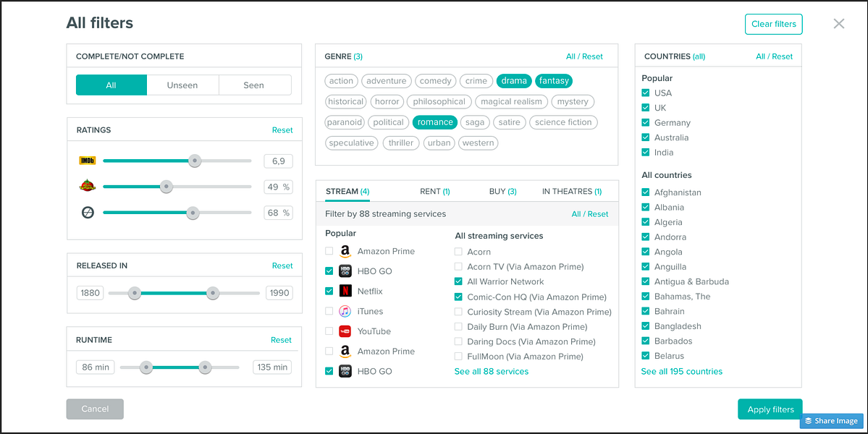Uncheck Comic-Con HQ (Via Amazon Prime)
This screenshot has width=868, height=434.
pyautogui.click(x=458, y=297)
